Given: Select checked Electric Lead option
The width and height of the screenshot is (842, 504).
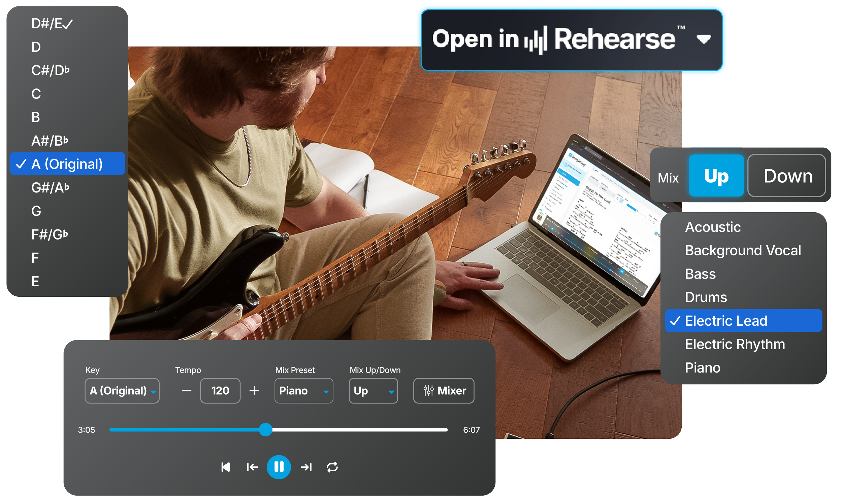Looking at the screenshot, I should (x=743, y=321).
